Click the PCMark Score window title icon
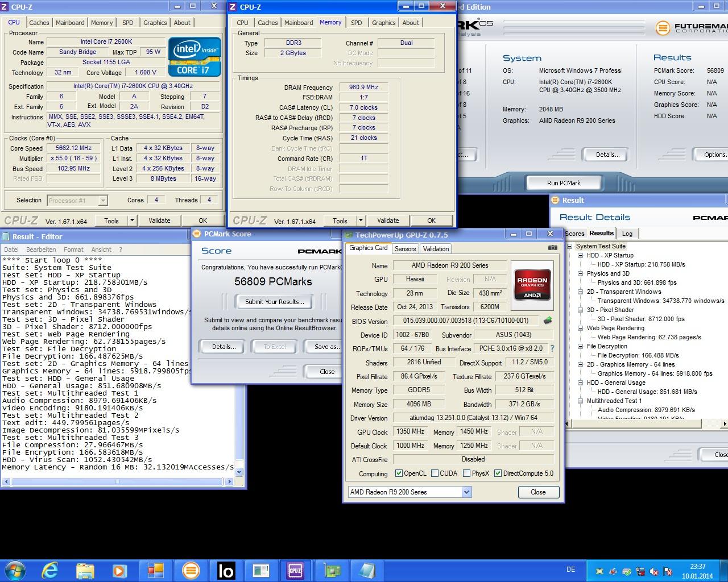Image resolution: width=728 pixels, height=582 pixels. (x=197, y=234)
